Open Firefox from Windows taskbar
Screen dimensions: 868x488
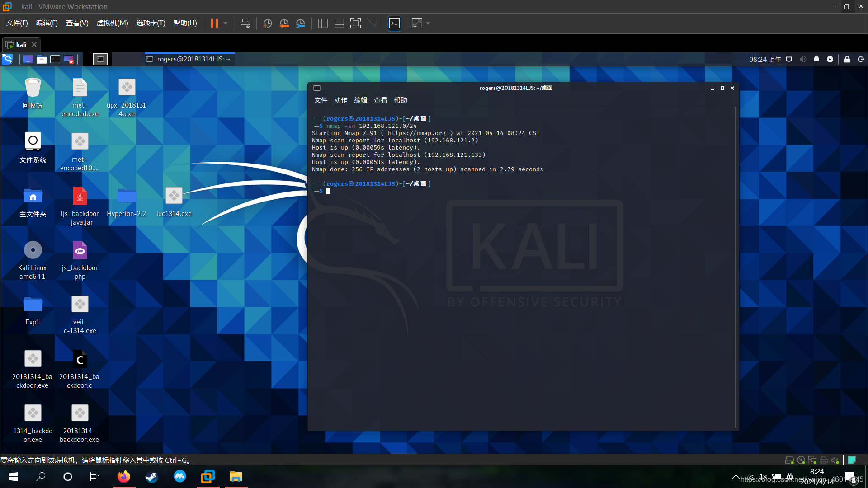pos(123,477)
